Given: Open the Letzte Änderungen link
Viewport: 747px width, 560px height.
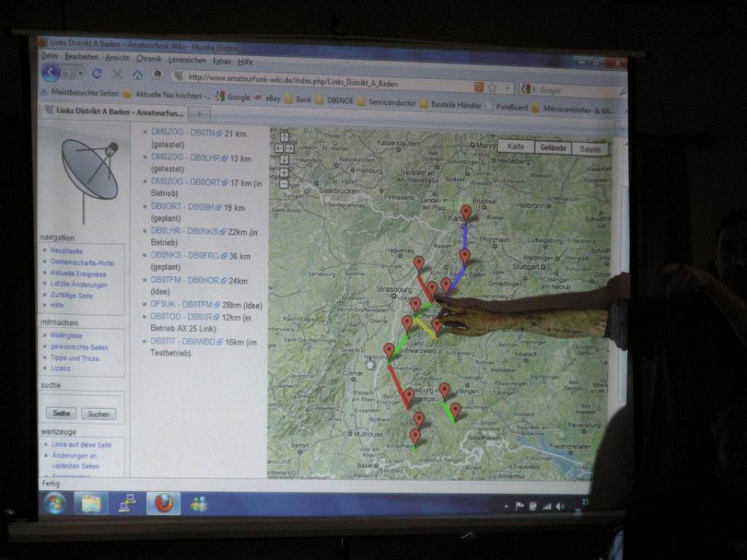Looking at the screenshot, I should point(79,285).
